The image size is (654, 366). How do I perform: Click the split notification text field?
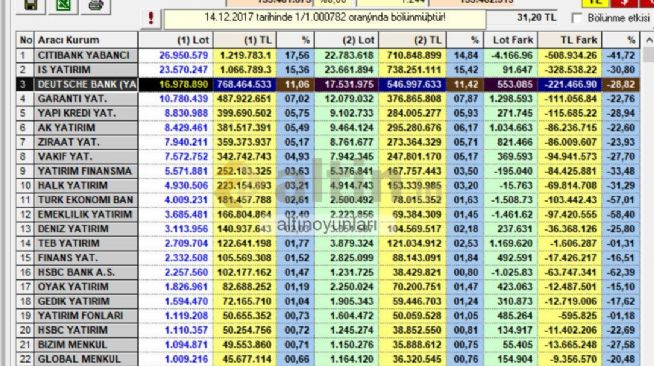(325, 18)
